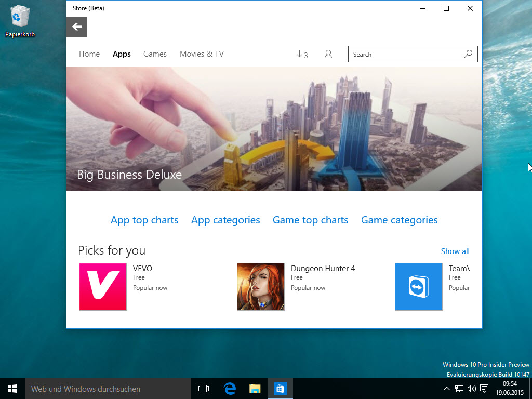Open the VEVO app tile icon

click(103, 287)
